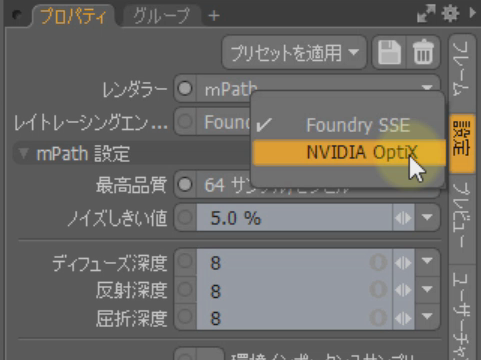481x360 pixels.
Task: Open the レンダラー mPath dropdown
Action: pyautogui.click(x=318, y=89)
